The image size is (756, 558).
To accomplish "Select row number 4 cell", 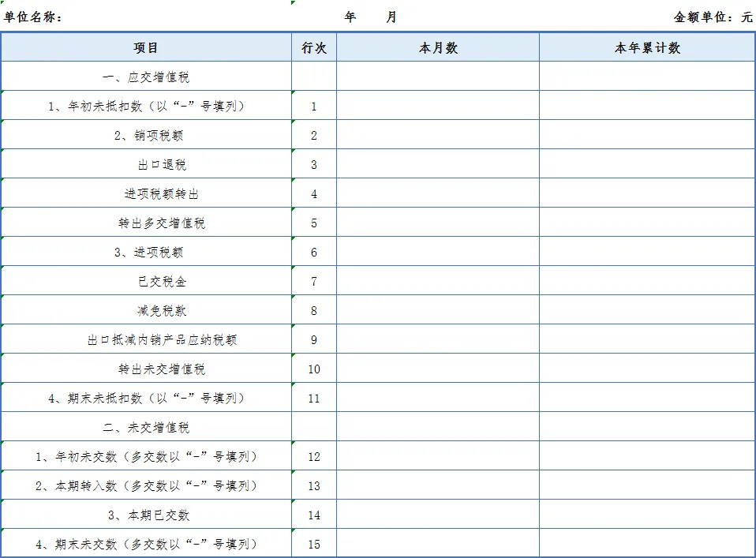I will coord(314,193).
